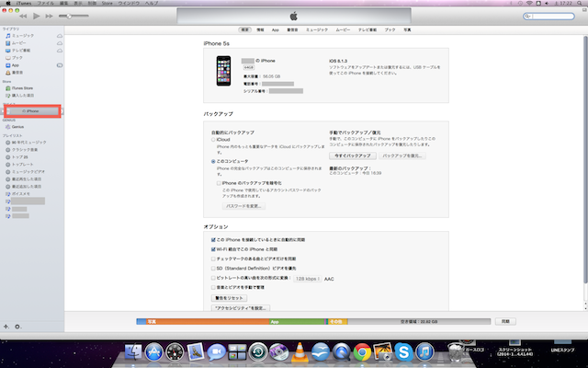
Task: Switch to the App tab
Action: tap(276, 29)
